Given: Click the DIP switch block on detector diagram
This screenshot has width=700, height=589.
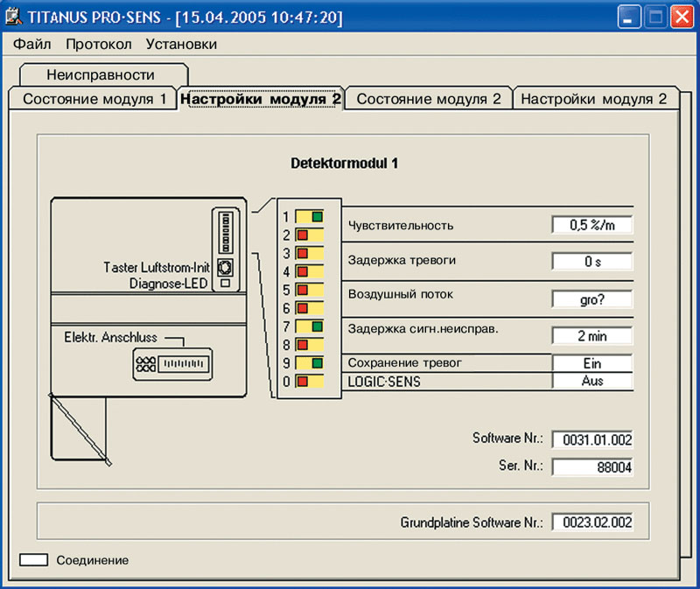Looking at the screenshot, I should [226, 232].
